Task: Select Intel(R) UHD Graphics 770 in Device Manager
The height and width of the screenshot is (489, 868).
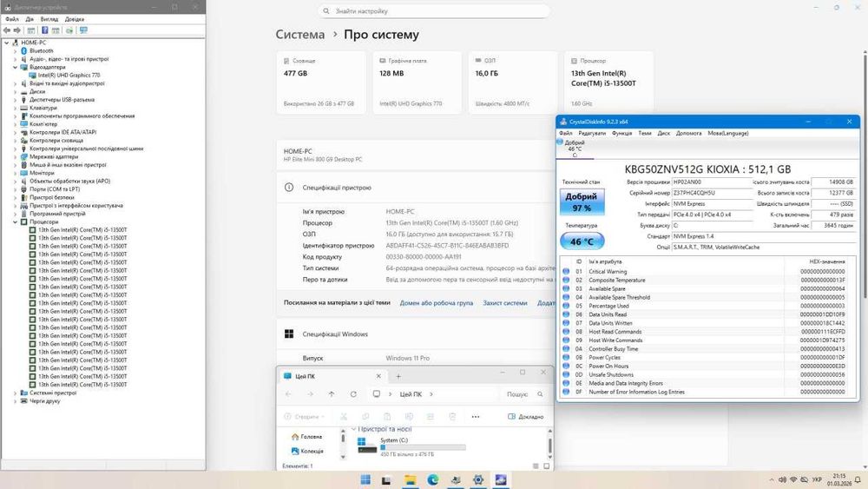Action: point(69,76)
